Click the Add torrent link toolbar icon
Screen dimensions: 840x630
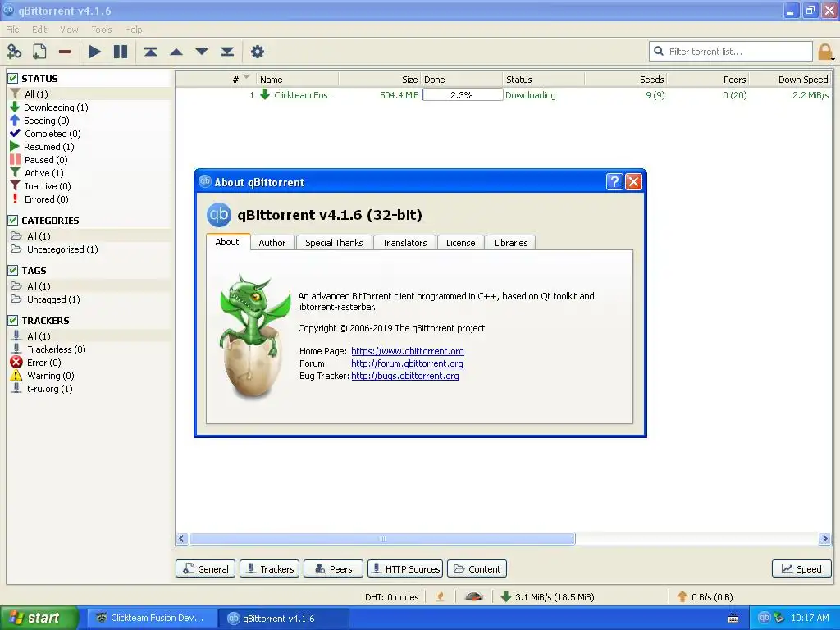click(14, 52)
